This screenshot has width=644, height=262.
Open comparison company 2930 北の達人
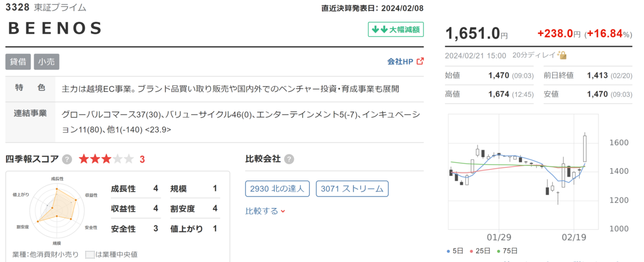[x=277, y=188]
